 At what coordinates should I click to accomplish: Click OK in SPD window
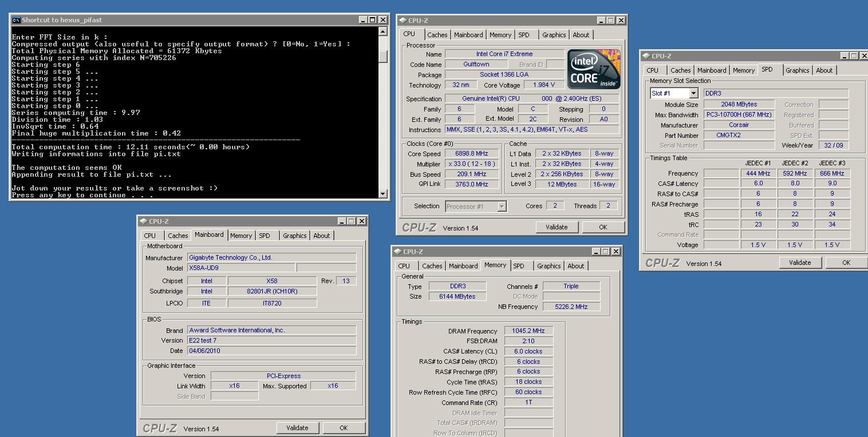pyautogui.click(x=846, y=263)
